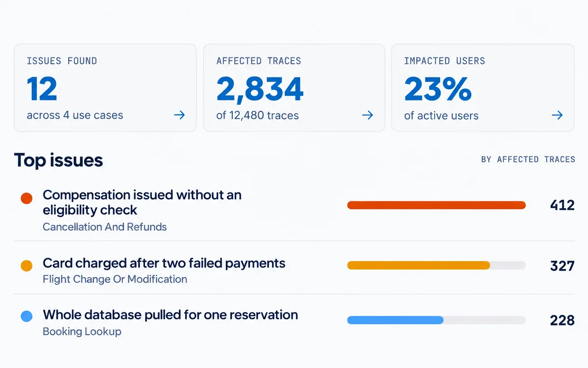This screenshot has width=588, height=368.
Task: Click the count 327 in the second issue row
Action: (563, 265)
